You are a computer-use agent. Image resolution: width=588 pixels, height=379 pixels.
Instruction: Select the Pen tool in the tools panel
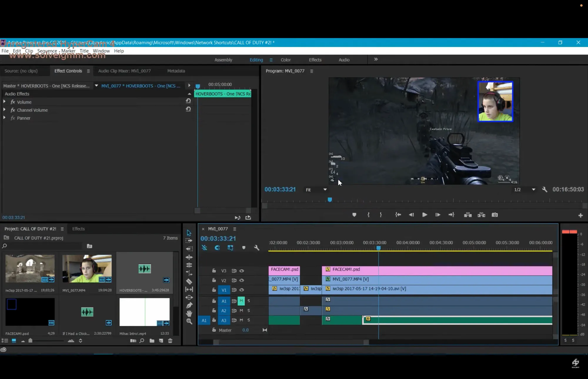coord(189,305)
